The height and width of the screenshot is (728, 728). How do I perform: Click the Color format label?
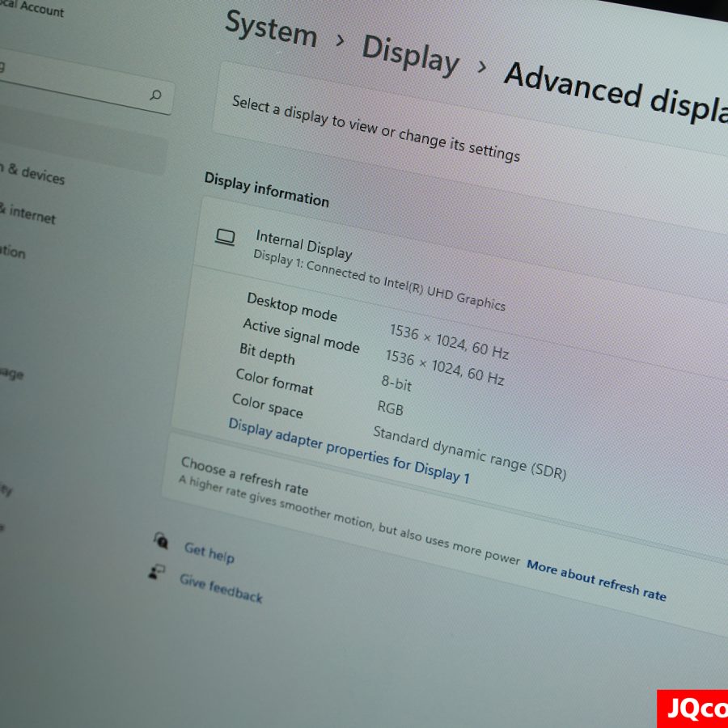(274, 381)
